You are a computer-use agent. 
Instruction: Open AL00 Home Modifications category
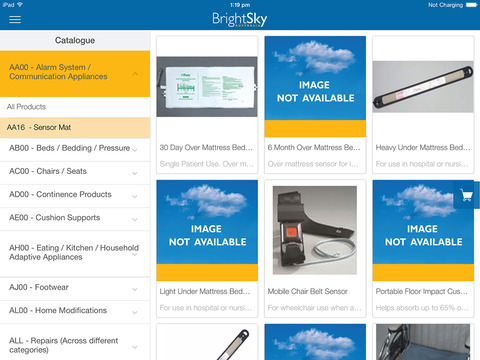click(75, 311)
